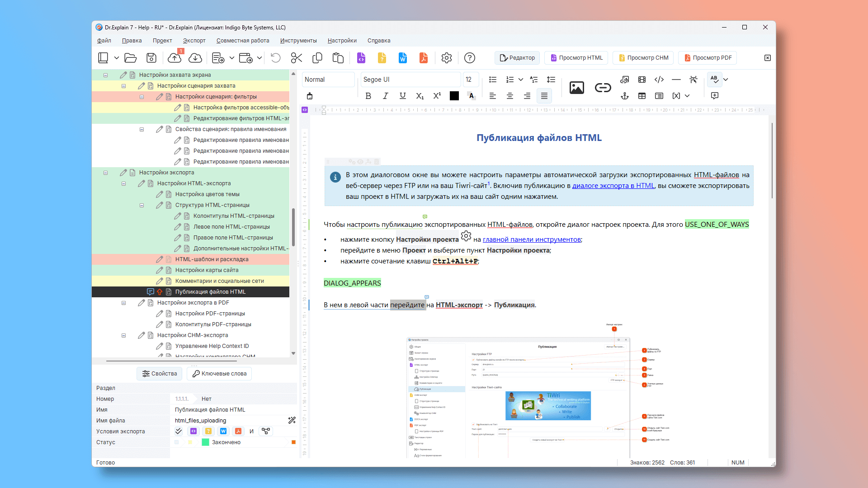The height and width of the screenshot is (488, 868).
Task: Click the black text color swatch
Action: click(454, 96)
